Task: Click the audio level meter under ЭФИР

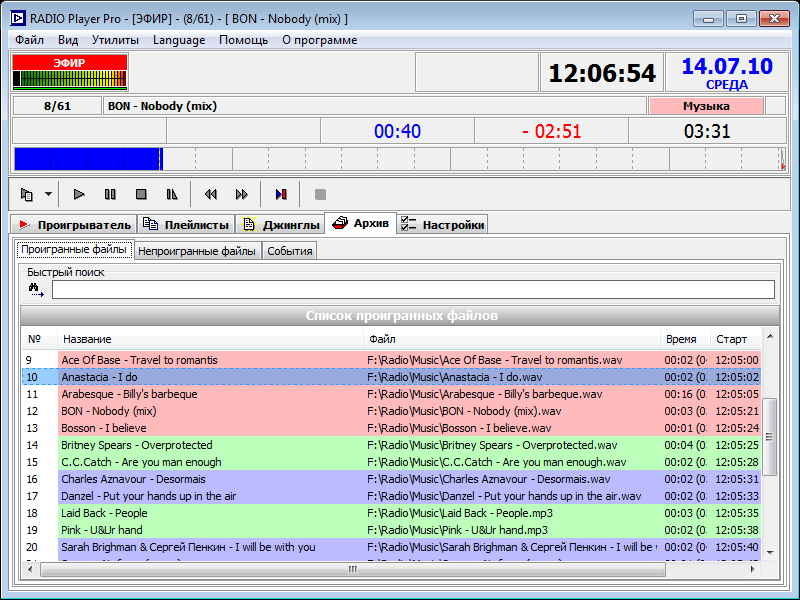Action: (69, 79)
